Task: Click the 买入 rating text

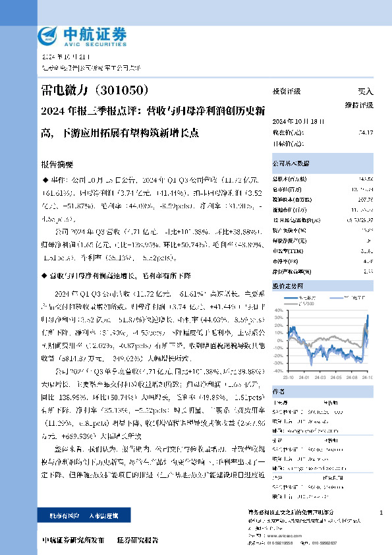Action: tap(366, 92)
